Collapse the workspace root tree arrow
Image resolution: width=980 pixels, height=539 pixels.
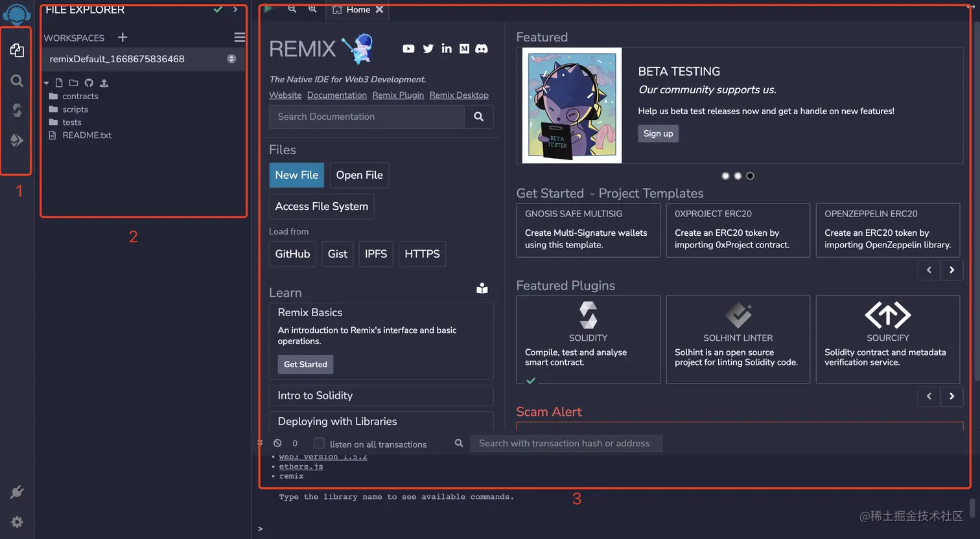[x=47, y=83]
